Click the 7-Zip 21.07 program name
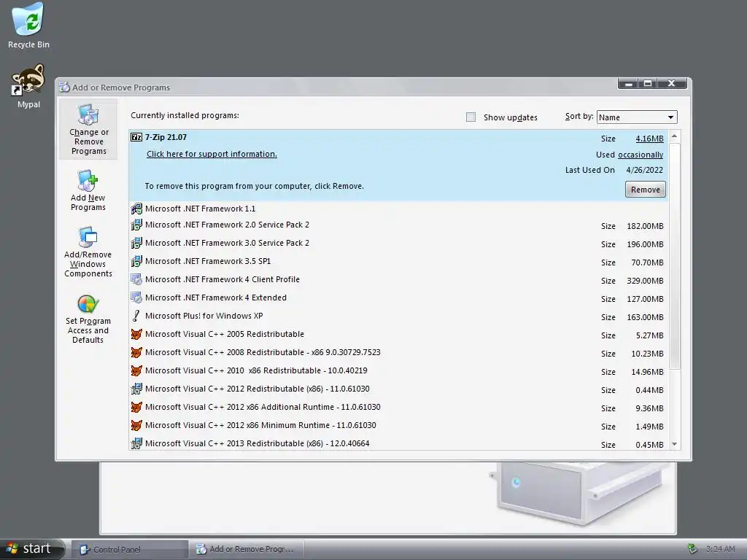 166,137
